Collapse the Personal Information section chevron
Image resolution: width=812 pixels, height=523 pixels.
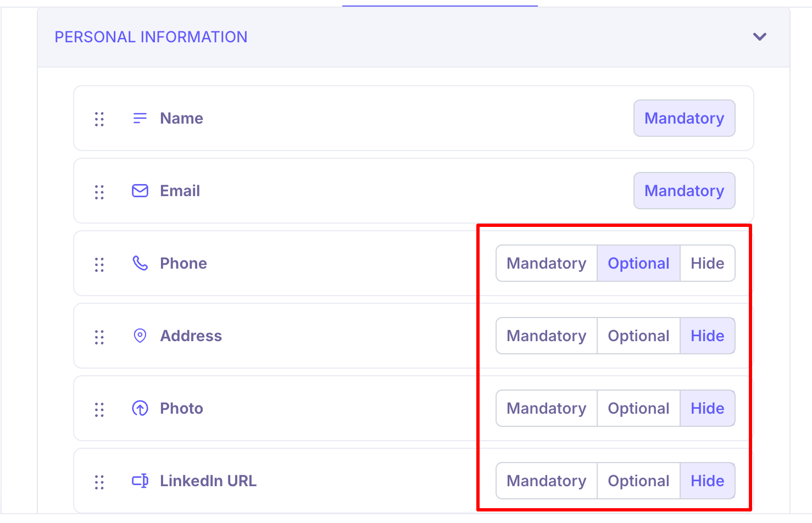pos(760,37)
